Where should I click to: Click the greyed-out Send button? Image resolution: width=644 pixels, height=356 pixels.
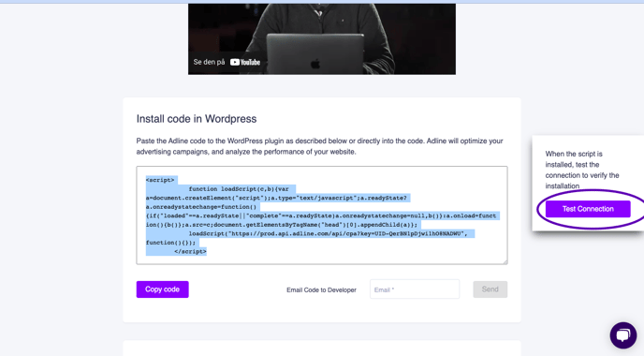point(490,289)
